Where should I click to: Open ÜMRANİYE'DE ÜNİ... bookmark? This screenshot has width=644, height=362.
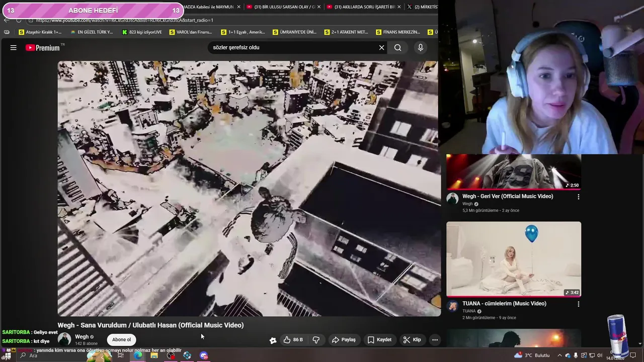pyautogui.click(x=294, y=32)
